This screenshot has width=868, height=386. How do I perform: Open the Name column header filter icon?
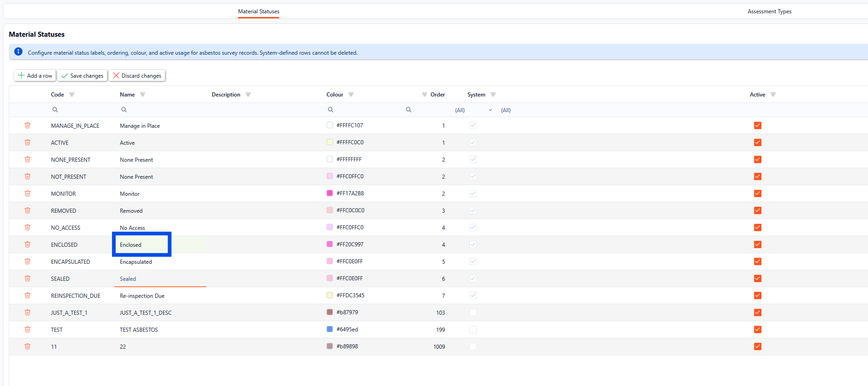(x=142, y=95)
